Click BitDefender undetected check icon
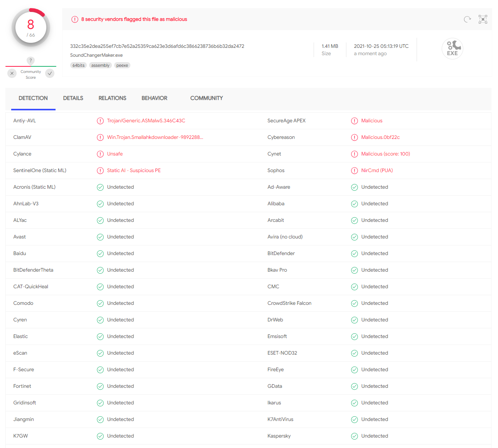The width and height of the screenshot is (498, 448). (x=355, y=254)
